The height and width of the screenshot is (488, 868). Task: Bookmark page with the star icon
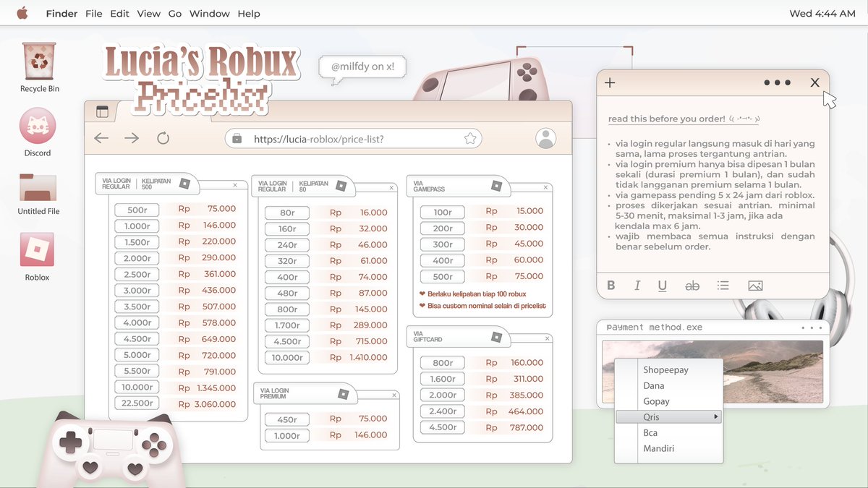(x=470, y=139)
